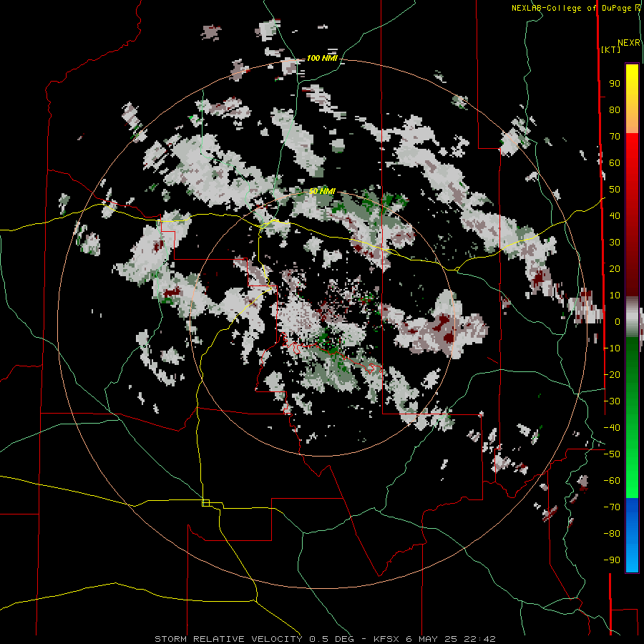644x644 pixels.
Task: Click the 70 value on the velocity scale
Action: 615,137
